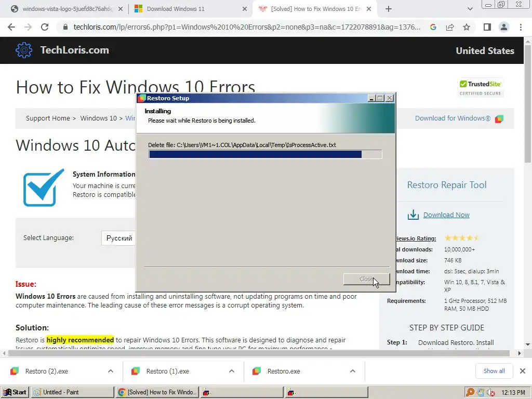Expand options for Restoro (1).exe

click(x=232, y=371)
